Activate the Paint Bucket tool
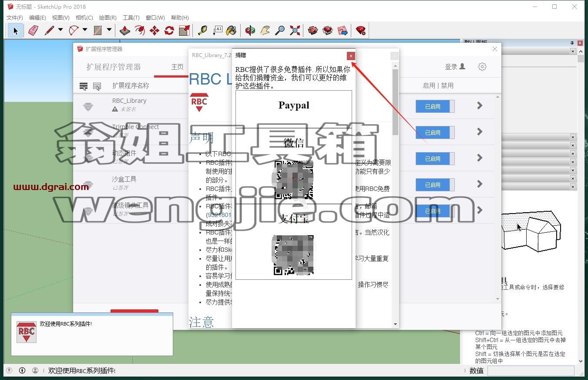Screen dimensions: 588x380 pos(232,30)
